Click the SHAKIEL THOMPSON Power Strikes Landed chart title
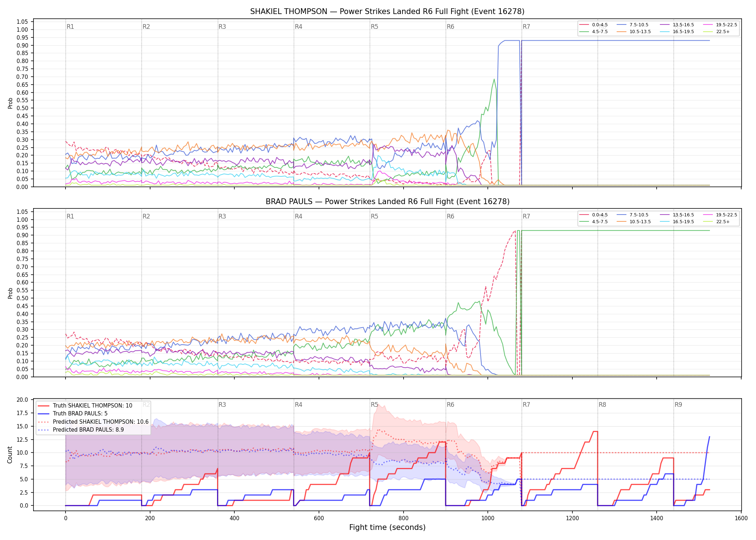This screenshot has width=756, height=540. 387,12
